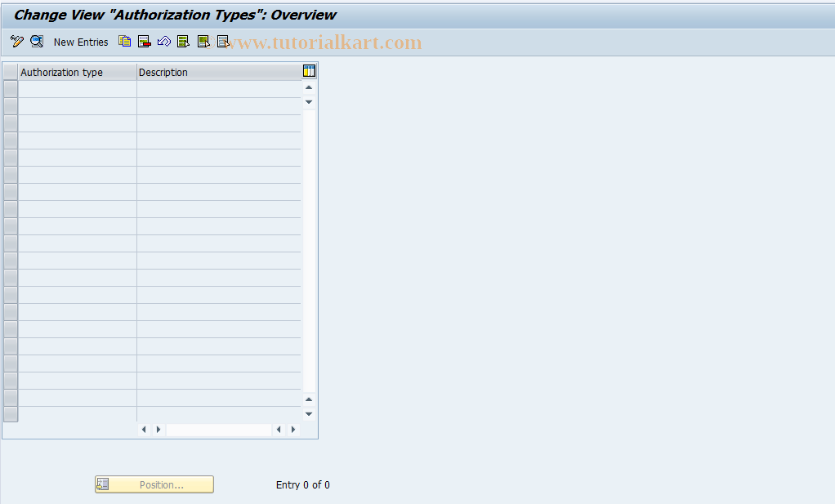
Task: Click the table's select-all corner box
Action: (11, 73)
